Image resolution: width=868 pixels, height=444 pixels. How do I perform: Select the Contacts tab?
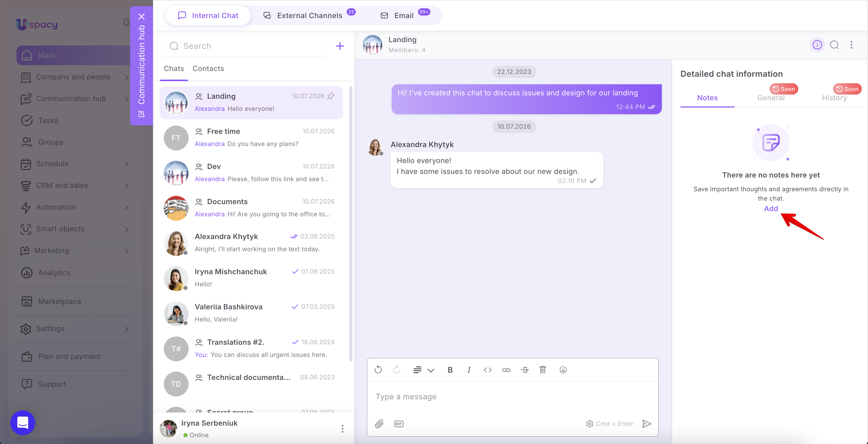[208, 68]
